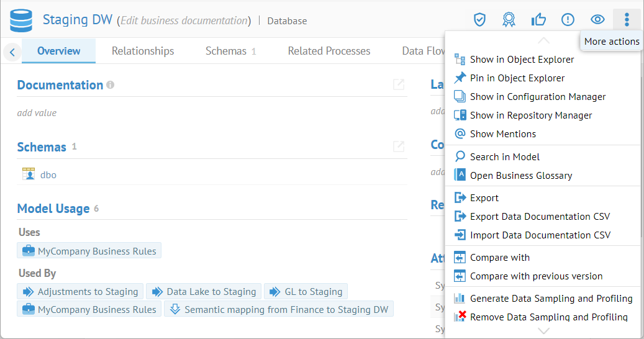Open Documentation section edit popup icon
Viewport: 644px width, 339px height.
[399, 84]
